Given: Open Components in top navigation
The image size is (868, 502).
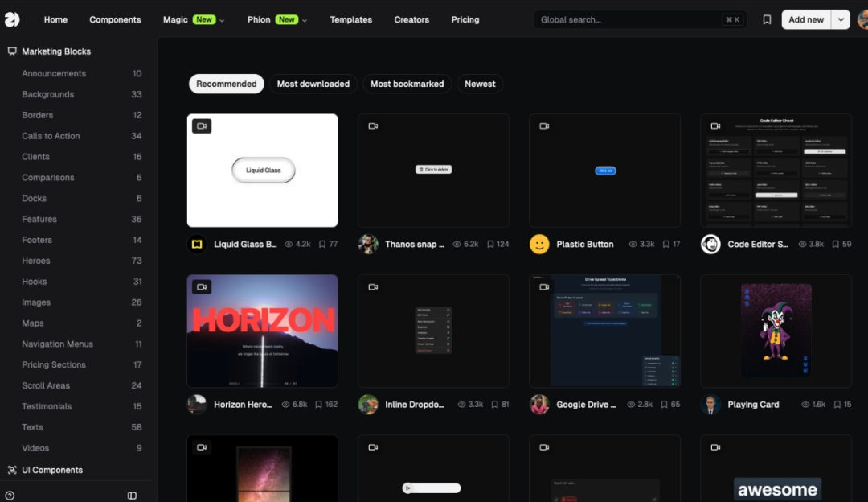Looking at the screenshot, I should (x=115, y=19).
